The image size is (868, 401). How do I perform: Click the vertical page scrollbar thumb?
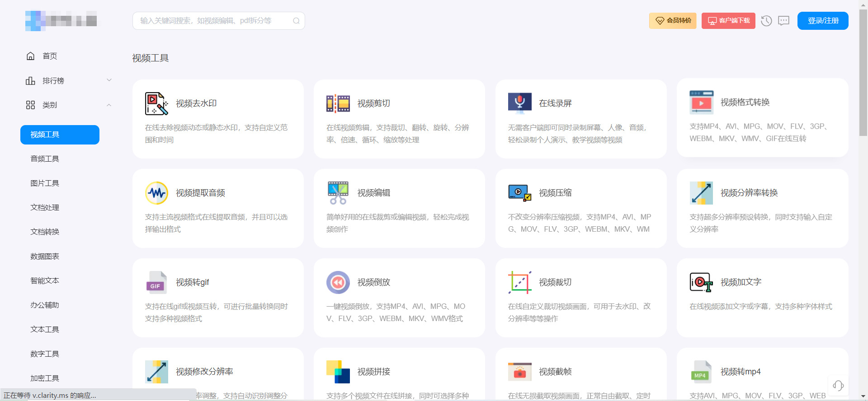click(863, 72)
